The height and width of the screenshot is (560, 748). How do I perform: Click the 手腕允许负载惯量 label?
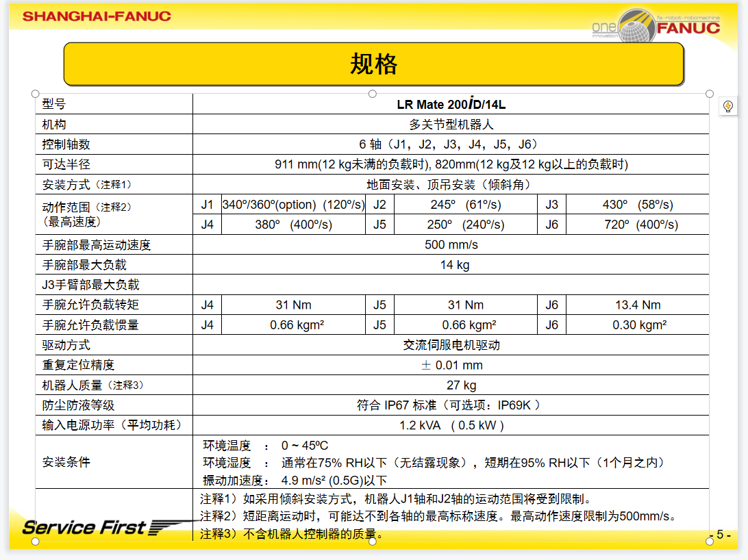90,325
